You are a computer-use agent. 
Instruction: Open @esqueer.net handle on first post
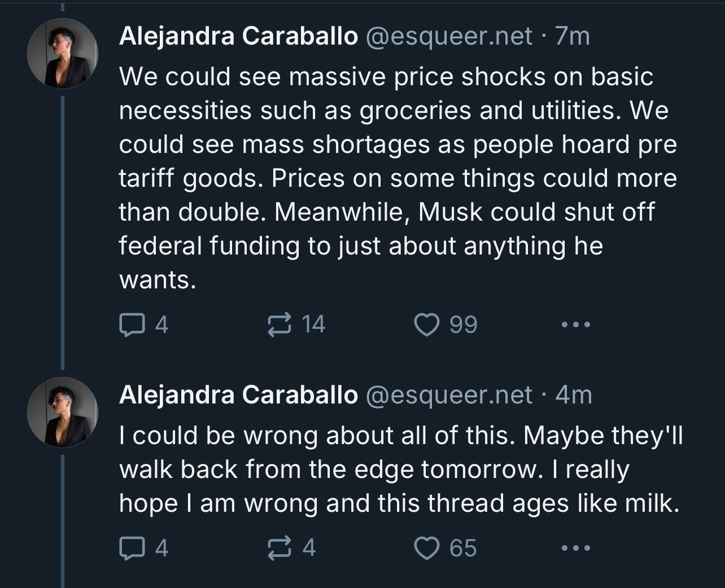click(x=449, y=37)
